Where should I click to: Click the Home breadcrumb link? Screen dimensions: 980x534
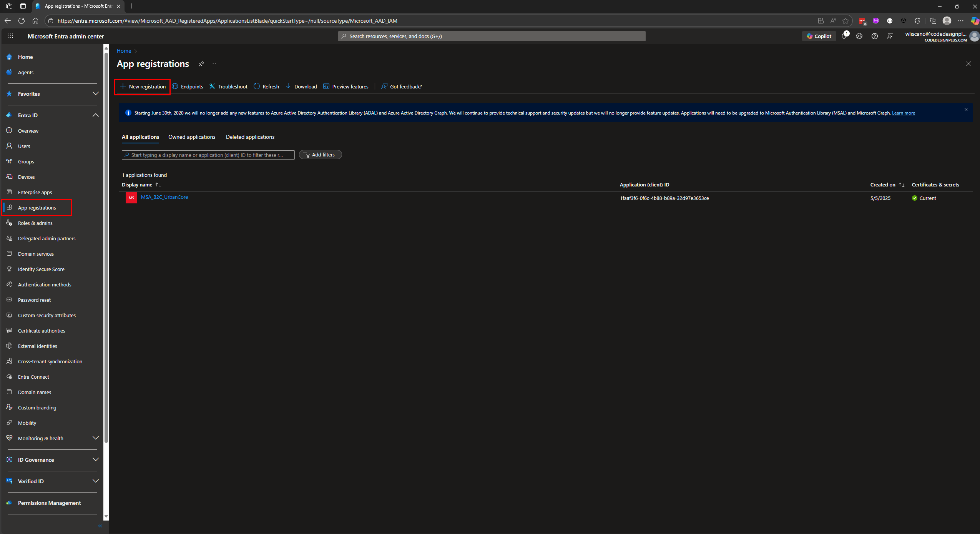click(x=124, y=51)
